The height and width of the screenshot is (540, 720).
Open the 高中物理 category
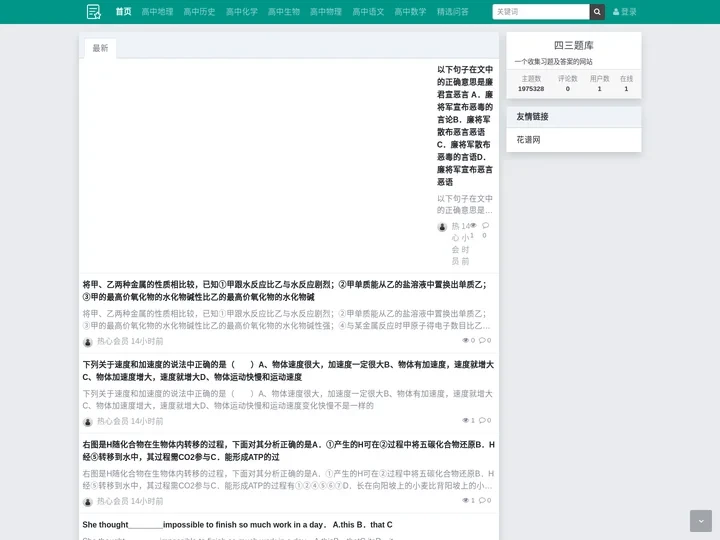[326, 12]
